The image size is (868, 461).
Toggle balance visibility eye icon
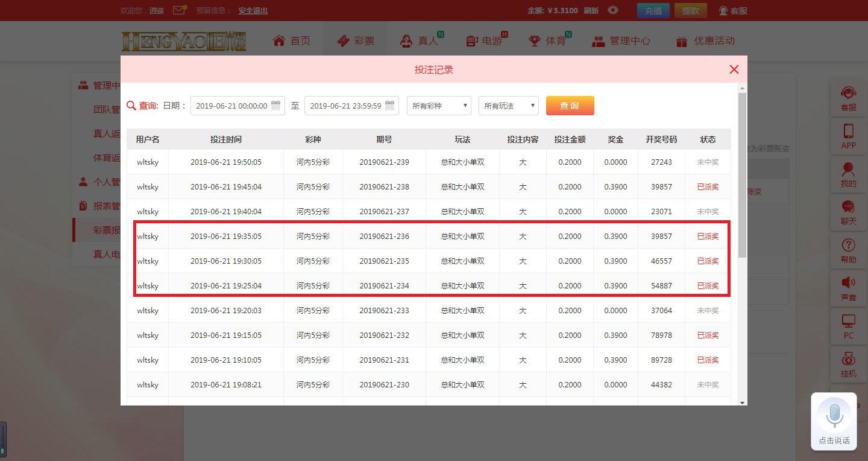(x=613, y=10)
